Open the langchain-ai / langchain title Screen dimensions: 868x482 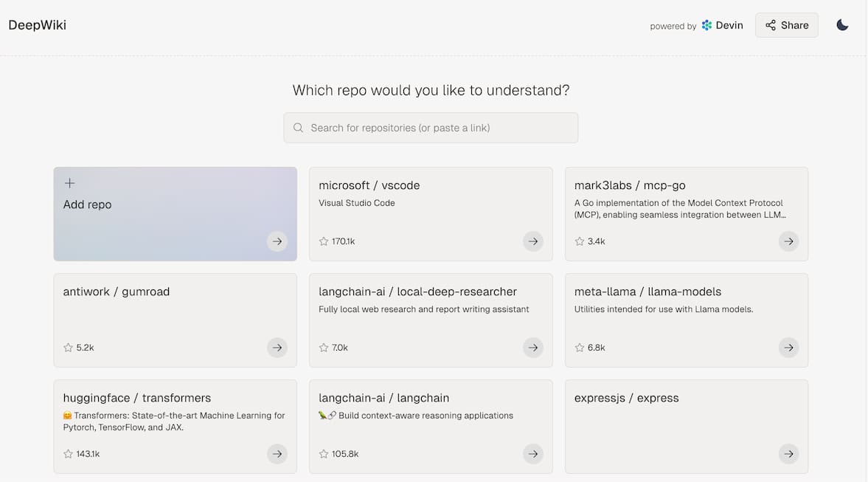click(384, 399)
